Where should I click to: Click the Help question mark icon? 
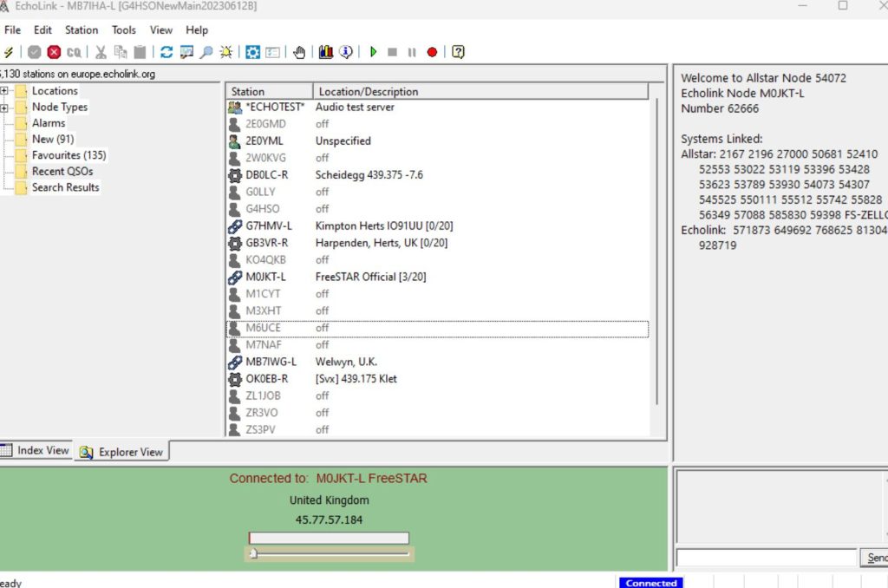[458, 52]
